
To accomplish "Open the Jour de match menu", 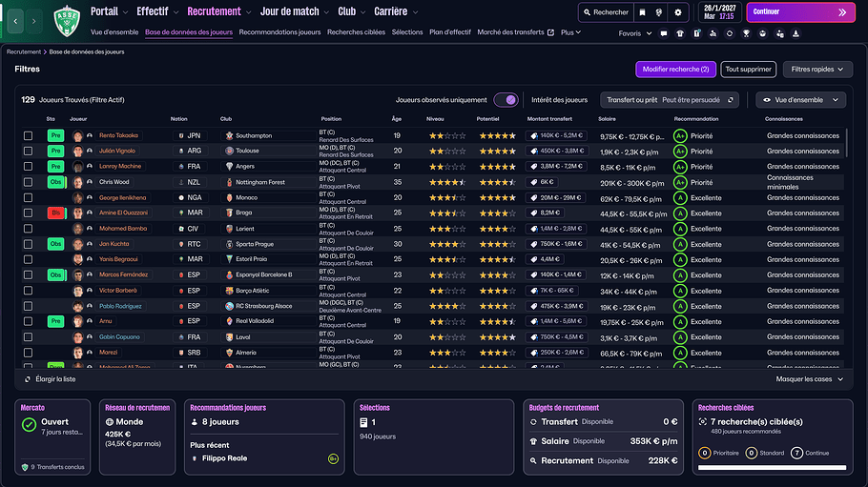I will tap(294, 12).
